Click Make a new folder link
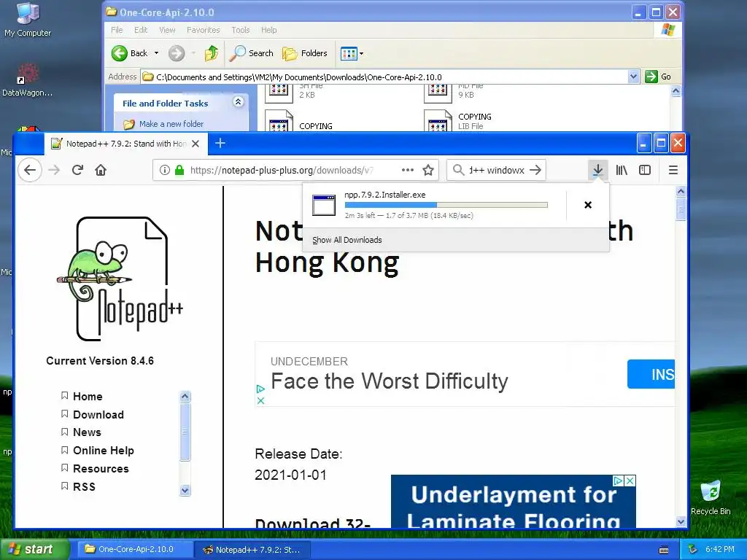This screenshot has width=747, height=560. (171, 124)
